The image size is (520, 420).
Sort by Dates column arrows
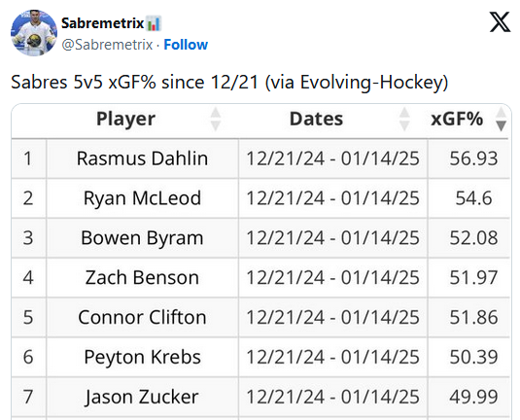point(404,119)
